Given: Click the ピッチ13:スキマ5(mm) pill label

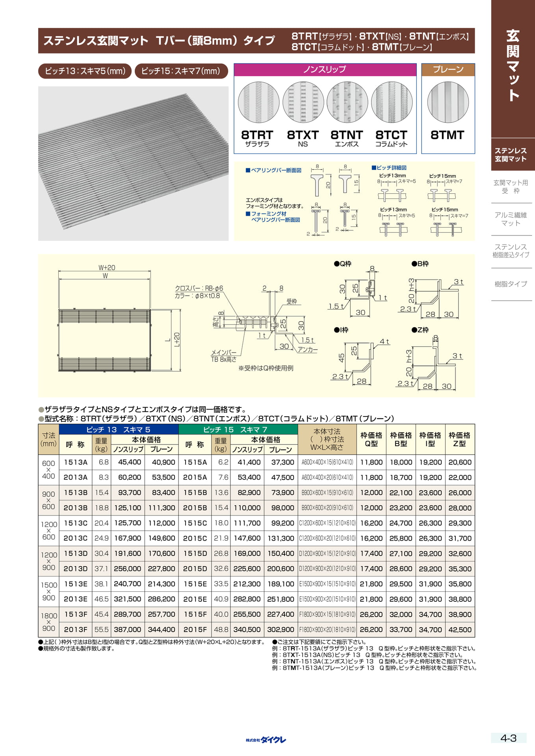Looking at the screenshot, I should [85, 71].
